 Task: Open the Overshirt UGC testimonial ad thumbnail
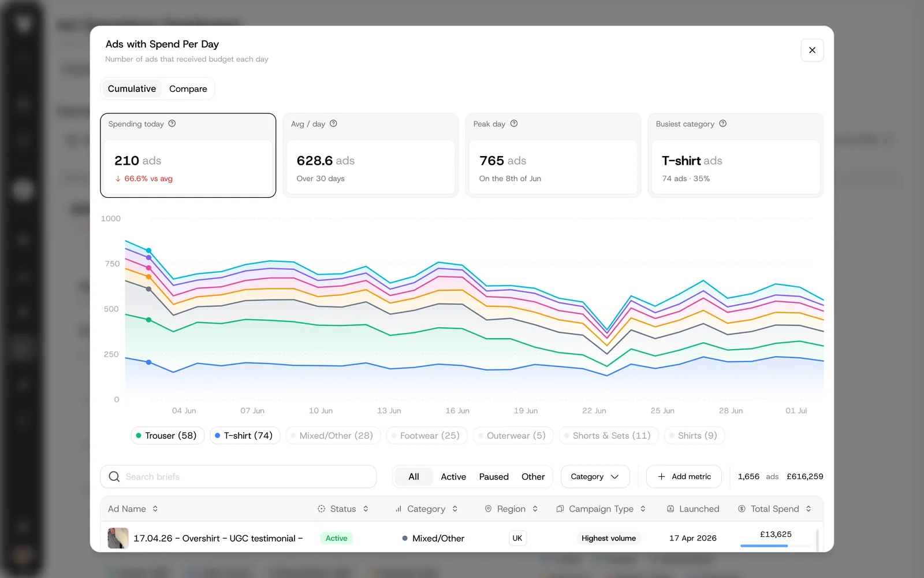(118, 538)
